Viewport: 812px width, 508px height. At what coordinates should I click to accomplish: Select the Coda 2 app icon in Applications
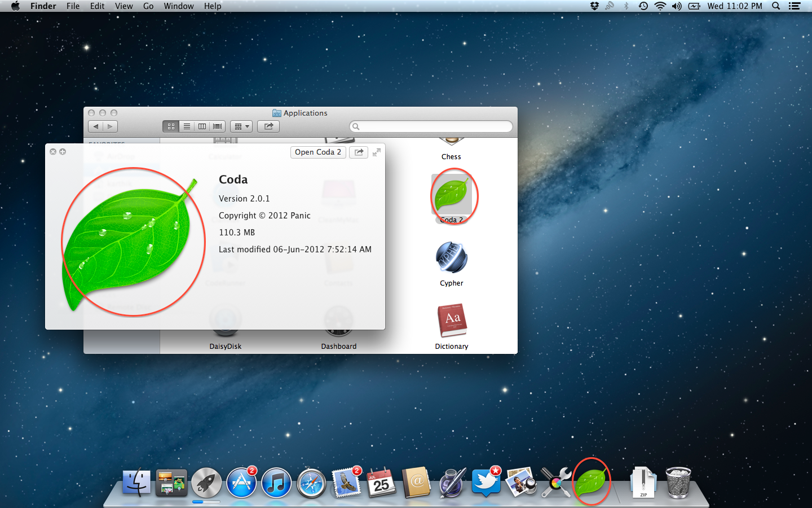pyautogui.click(x=452, y=194)
